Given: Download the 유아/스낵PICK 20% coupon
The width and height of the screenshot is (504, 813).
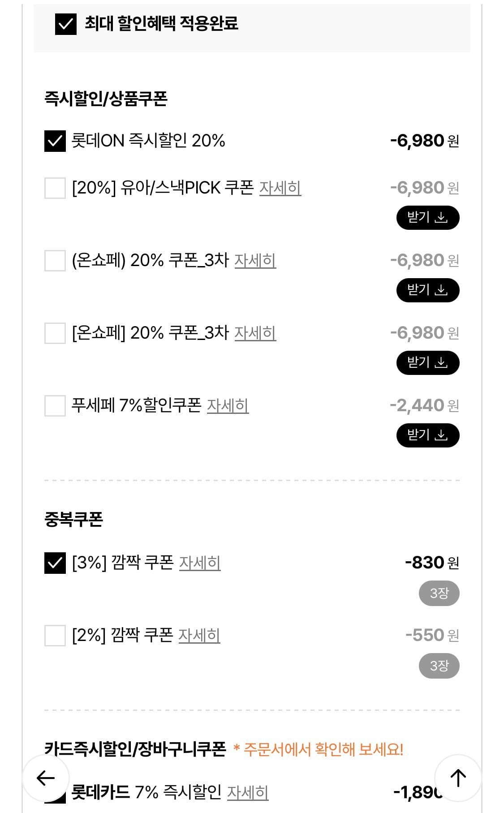Looking at the screenshot, I should [428, 218].
